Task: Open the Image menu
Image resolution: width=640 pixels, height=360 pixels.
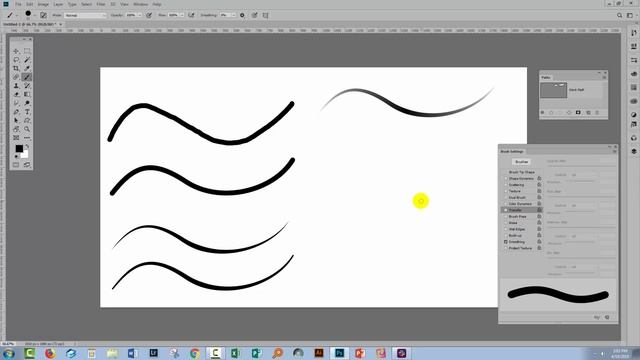Action: (43, 4)
